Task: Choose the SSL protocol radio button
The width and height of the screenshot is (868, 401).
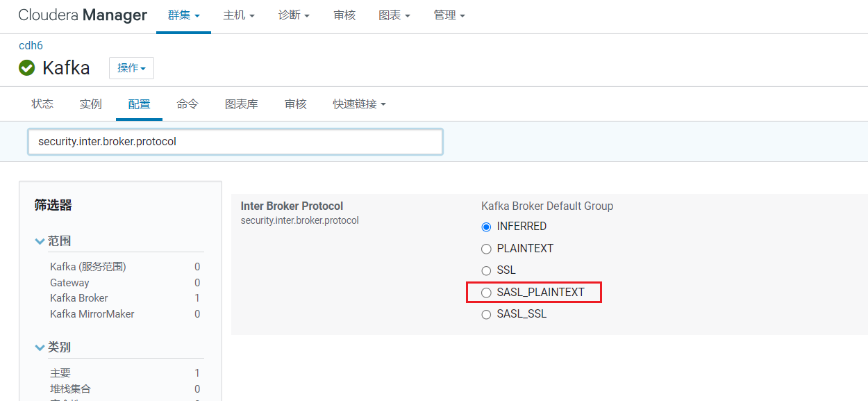Action: point(486,270)
